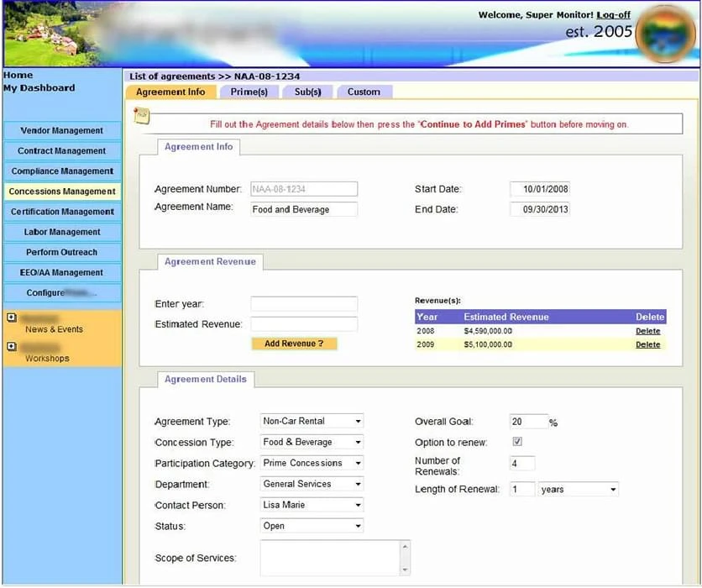Open Certification Management menu
Viewport: 702px width, 588px height.
tap(62, 212)
